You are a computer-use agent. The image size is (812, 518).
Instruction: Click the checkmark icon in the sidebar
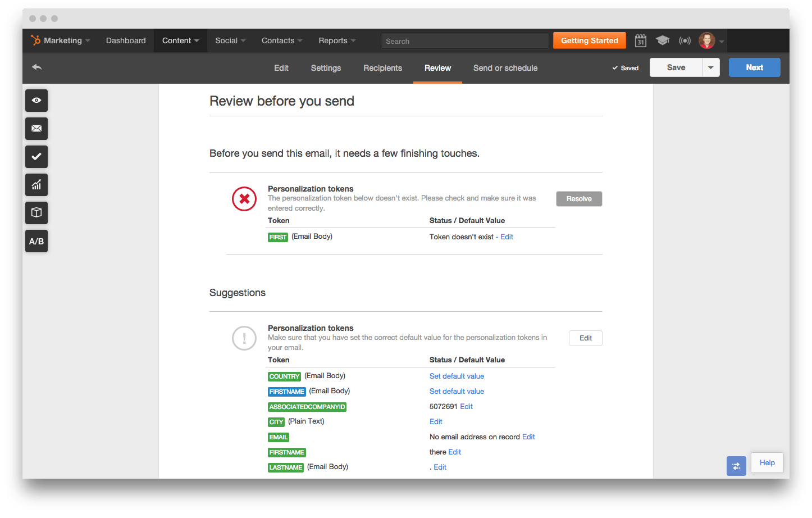pos(36,156)
